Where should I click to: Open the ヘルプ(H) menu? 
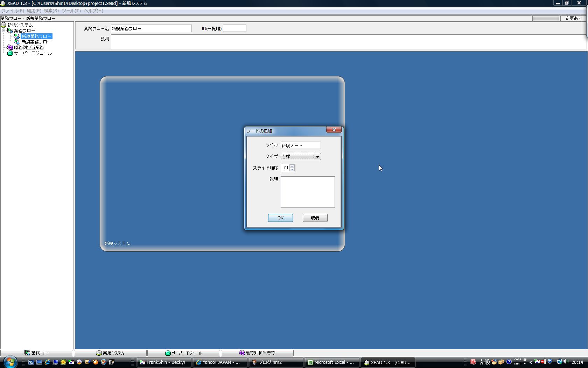pyautogui.click(x=93, y=11)
